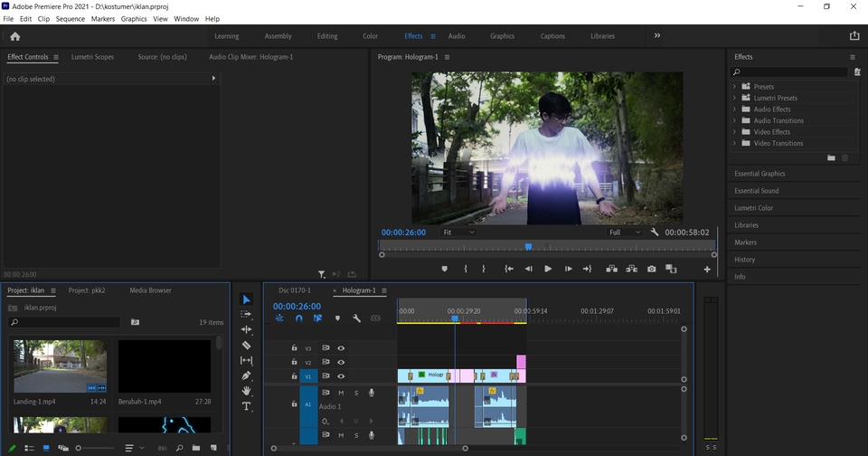The image size is (868, 456).
Task: Go to In point
Action: (x=509, y=269)
